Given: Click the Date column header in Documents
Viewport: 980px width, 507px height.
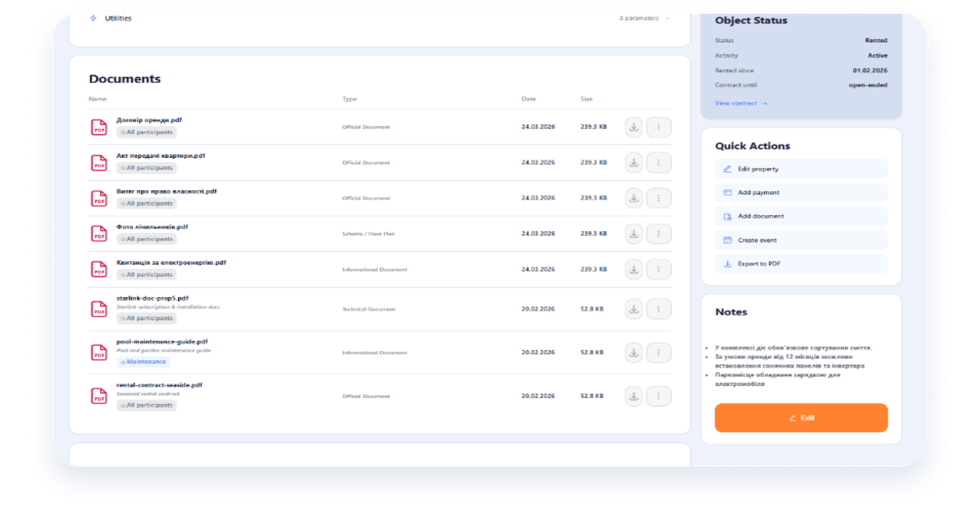Looking at the screenshot, I should click(528, 99).
